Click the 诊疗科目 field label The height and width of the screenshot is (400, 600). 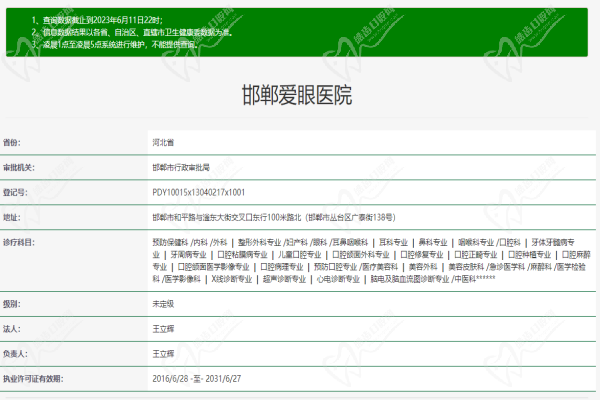click(x=18, y=243)
